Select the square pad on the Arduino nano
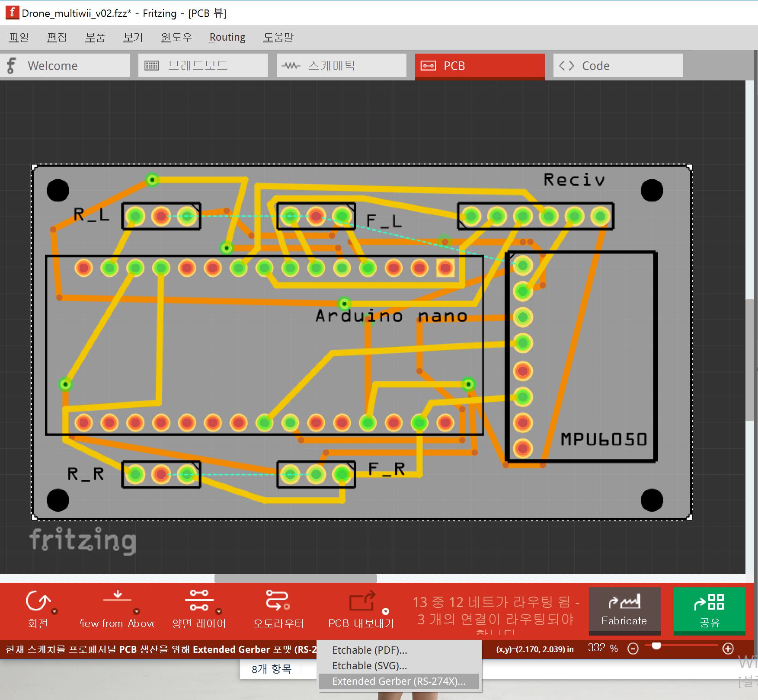 coord(445,268)
